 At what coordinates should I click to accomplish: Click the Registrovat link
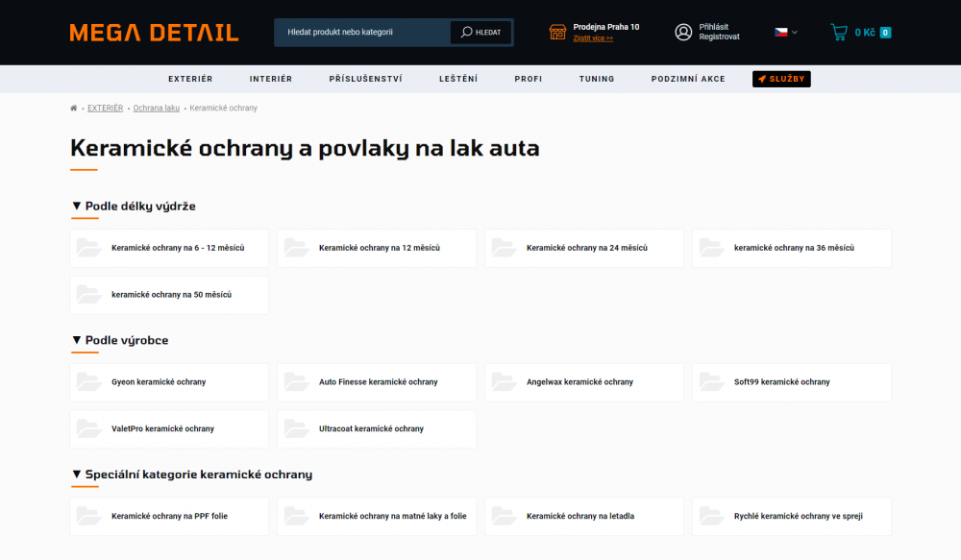click(x=720, y=37)
